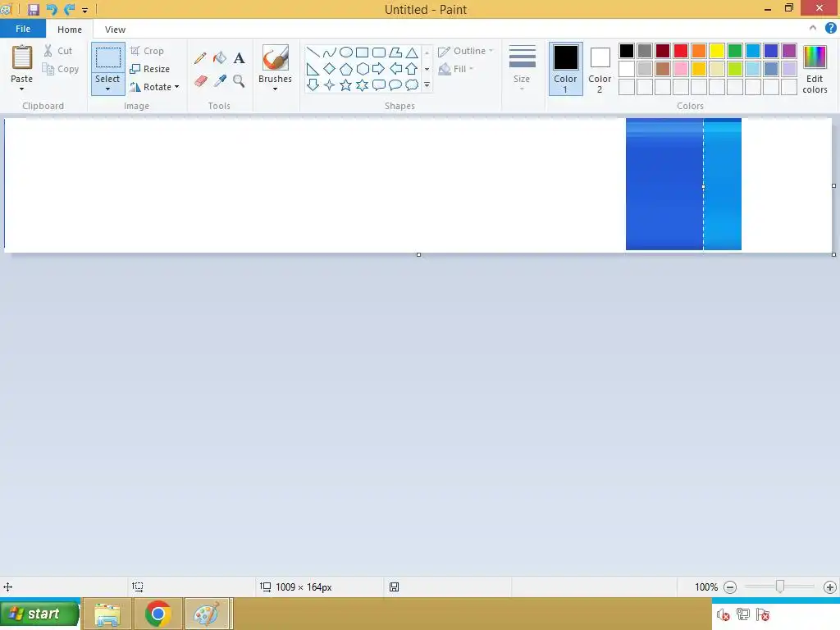Click the Resize button
The height and width of the screenshot is (630, 840).
point(150,69)
